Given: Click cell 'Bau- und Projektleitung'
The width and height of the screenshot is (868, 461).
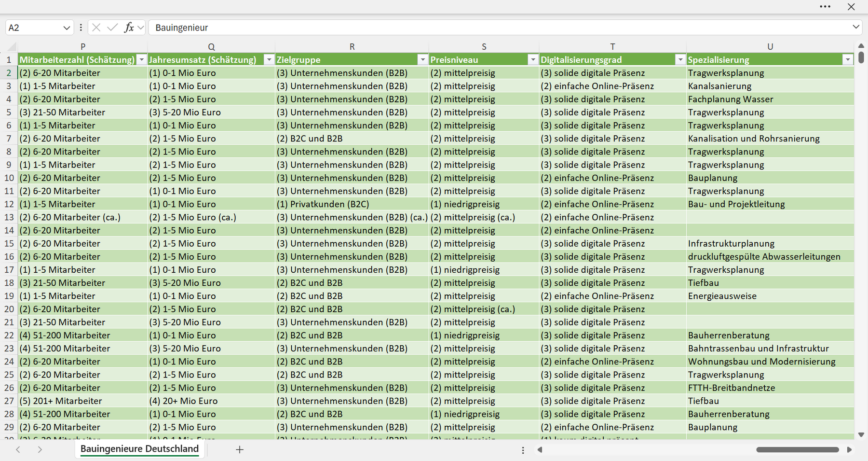Looking at the screenshot, I should point(770,204).
